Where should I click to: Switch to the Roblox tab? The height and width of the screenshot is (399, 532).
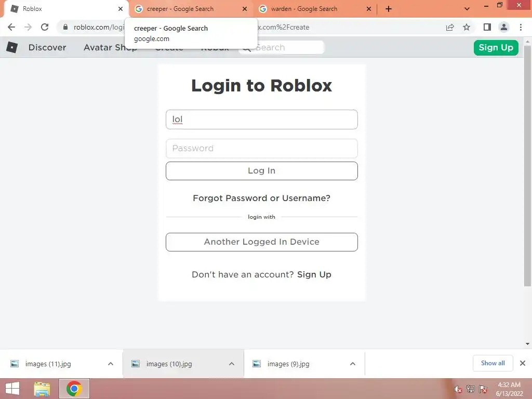tap(64, 9)
